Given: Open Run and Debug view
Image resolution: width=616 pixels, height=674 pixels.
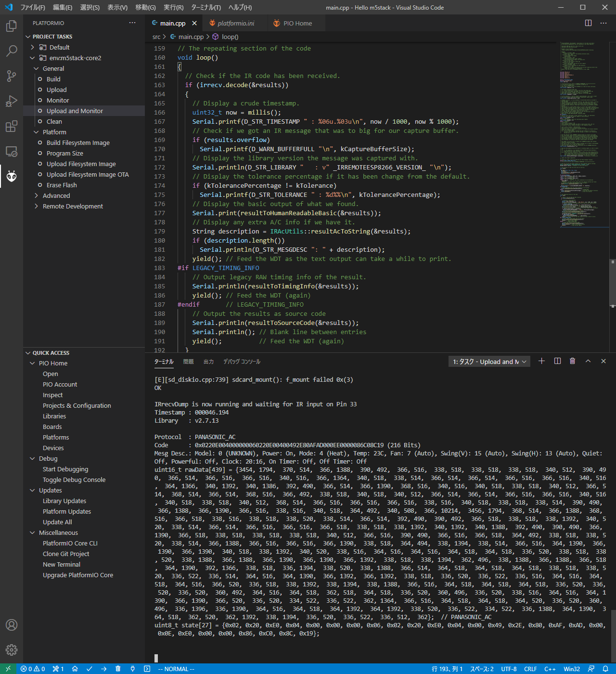Looking at the screenshot, I should (x=12, y=101).
